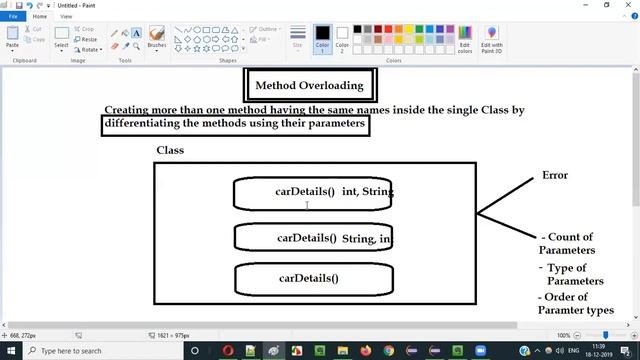The height and width of the screenshot is (360, 640).
Task: Select Color 1 foreground box
Action: pos(322,39)
